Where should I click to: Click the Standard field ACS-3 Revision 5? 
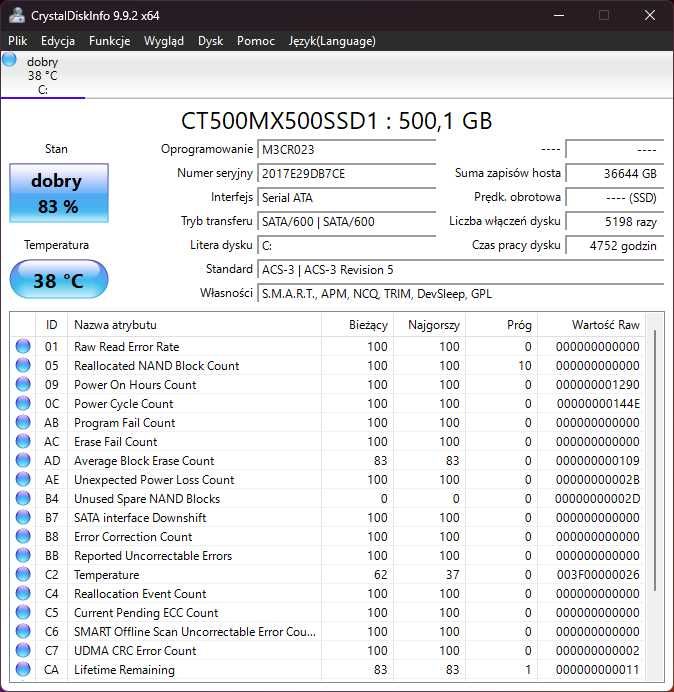(x=460, y=269)
